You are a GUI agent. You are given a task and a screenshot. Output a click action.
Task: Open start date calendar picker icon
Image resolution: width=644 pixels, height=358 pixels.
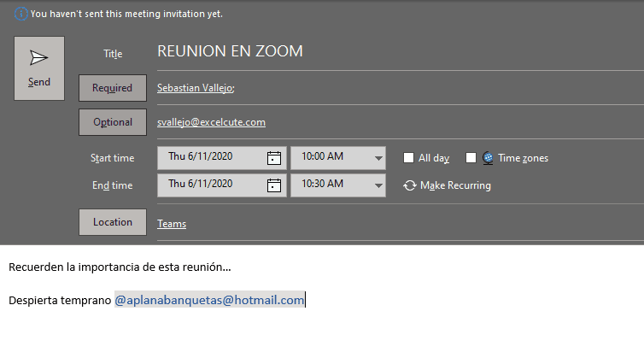click(x=274, y=158)
